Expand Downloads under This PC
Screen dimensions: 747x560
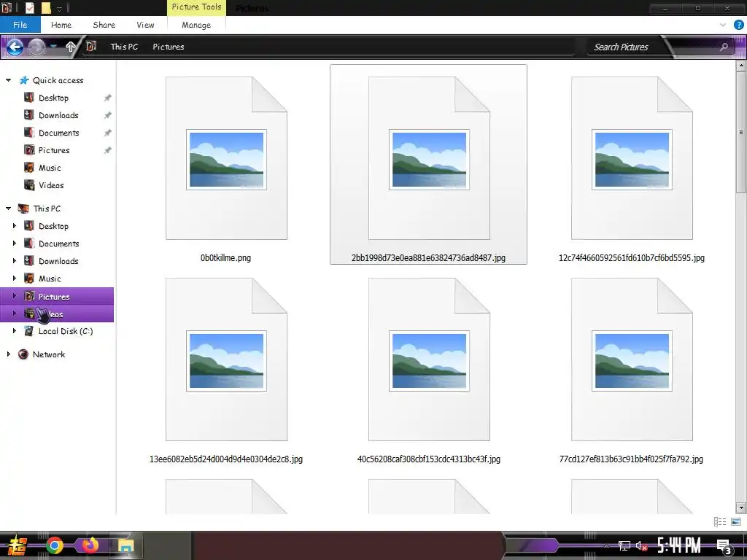coord(15,261)
